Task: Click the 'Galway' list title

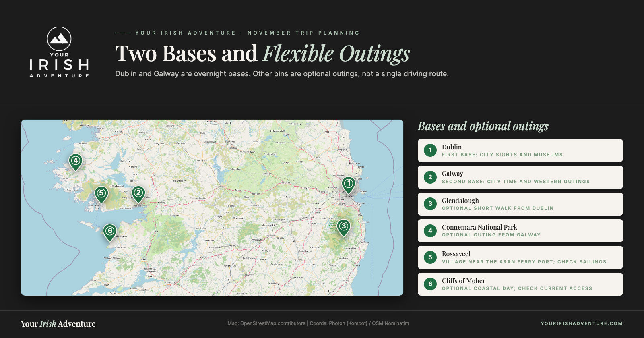Action: (x=452, y=174)
